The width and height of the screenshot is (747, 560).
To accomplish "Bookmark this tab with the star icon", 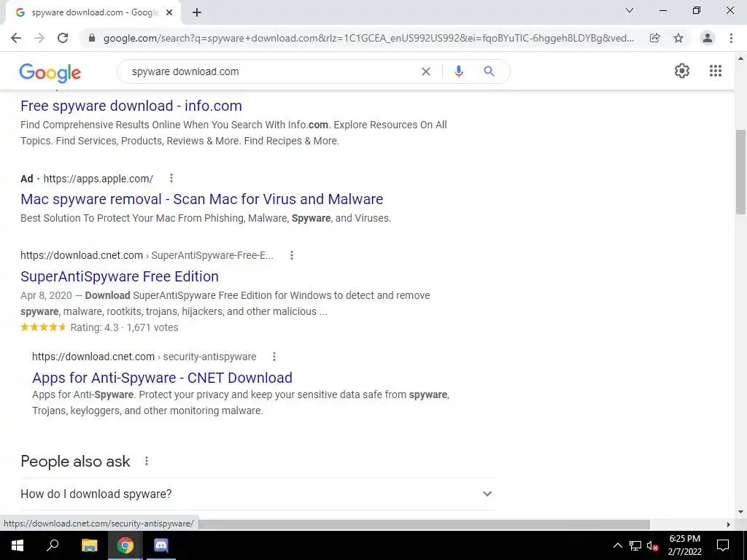I will pyautogui.click(x=678, y=38).
